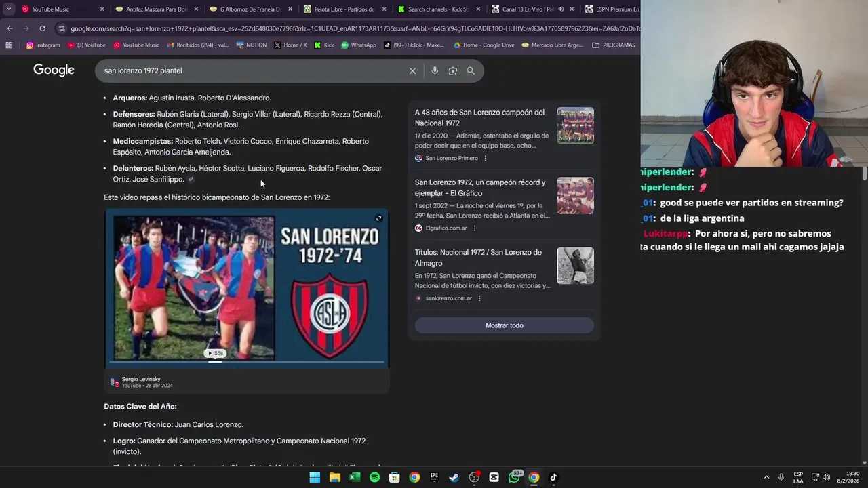This screenshot has width=868, height=488.
Task: Show hidden system tray icons chevron
Action: pos(767,477)
